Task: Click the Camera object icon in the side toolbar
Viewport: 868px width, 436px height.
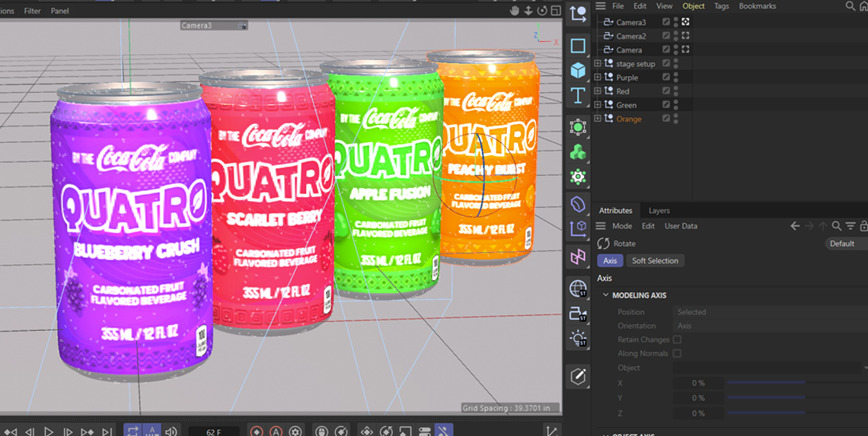Action: 578,313
